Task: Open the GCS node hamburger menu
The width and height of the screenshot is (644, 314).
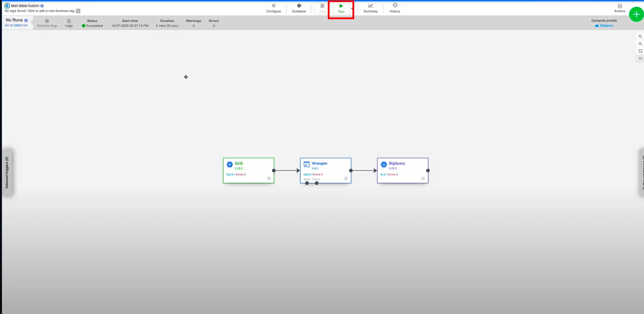Action: [269, 179]
